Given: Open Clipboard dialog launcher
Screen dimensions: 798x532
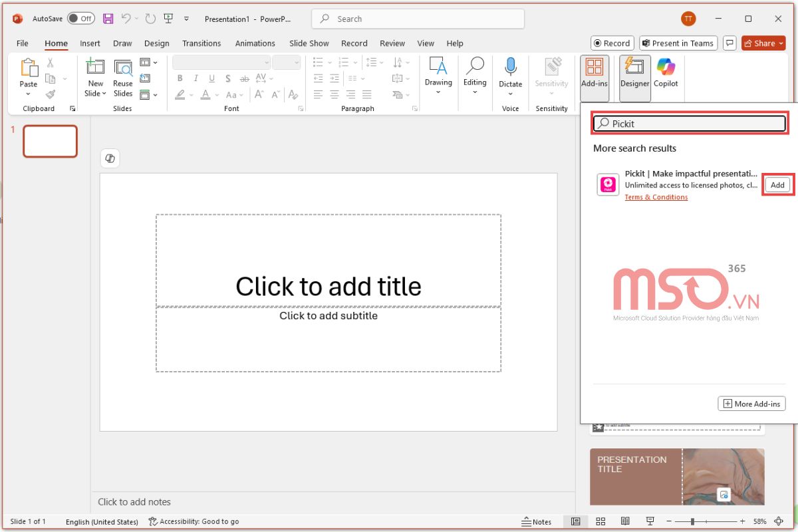Looking at the screenshot, I should point(71,108).
